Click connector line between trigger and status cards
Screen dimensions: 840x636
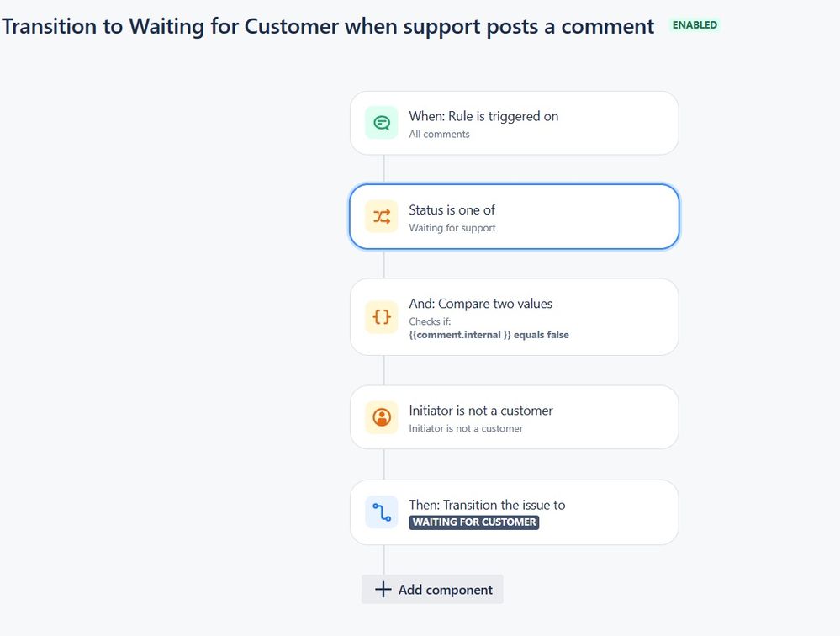click(x=383, y=170)
